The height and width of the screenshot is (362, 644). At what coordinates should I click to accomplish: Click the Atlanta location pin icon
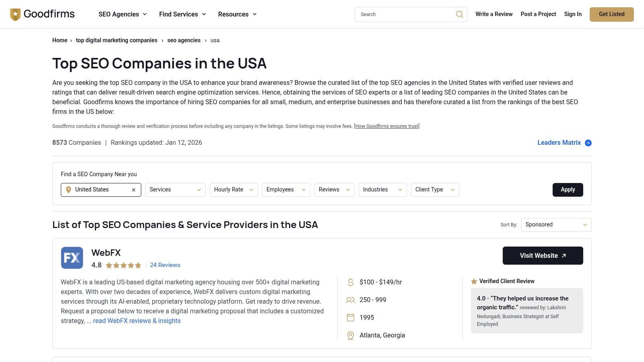point(351,335)
